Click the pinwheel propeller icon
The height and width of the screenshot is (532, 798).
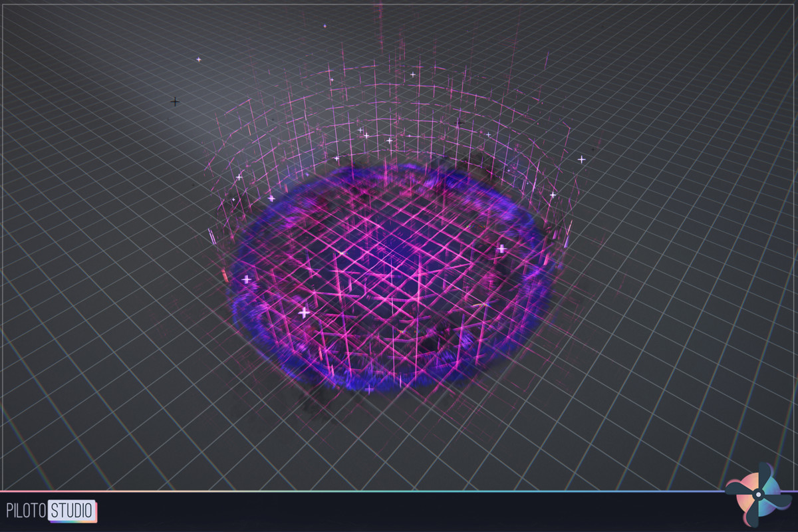[x=758, y=495]
